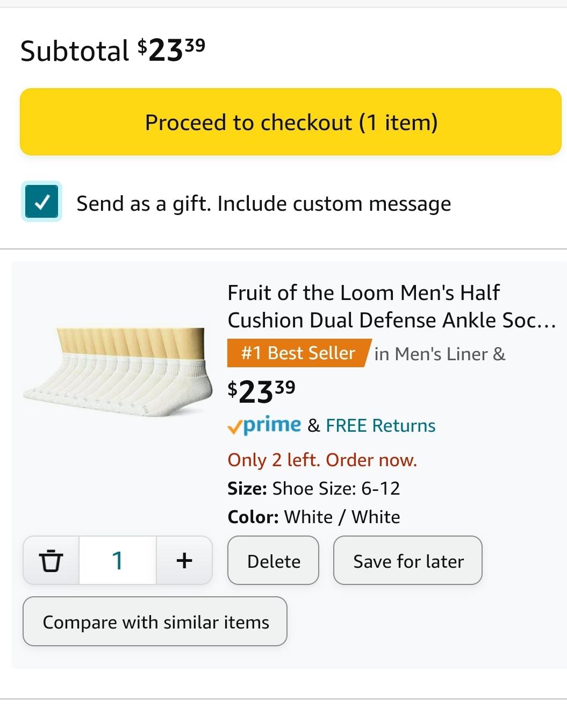Tap the item price $23.39

pos(262,391)
